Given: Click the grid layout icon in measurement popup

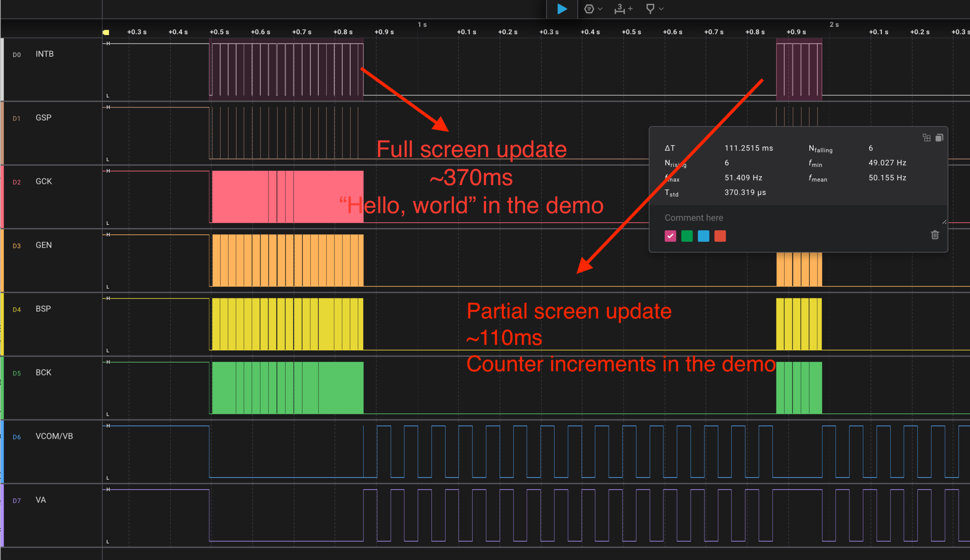Looking at the screenshot, I should [x=927, y=138].
